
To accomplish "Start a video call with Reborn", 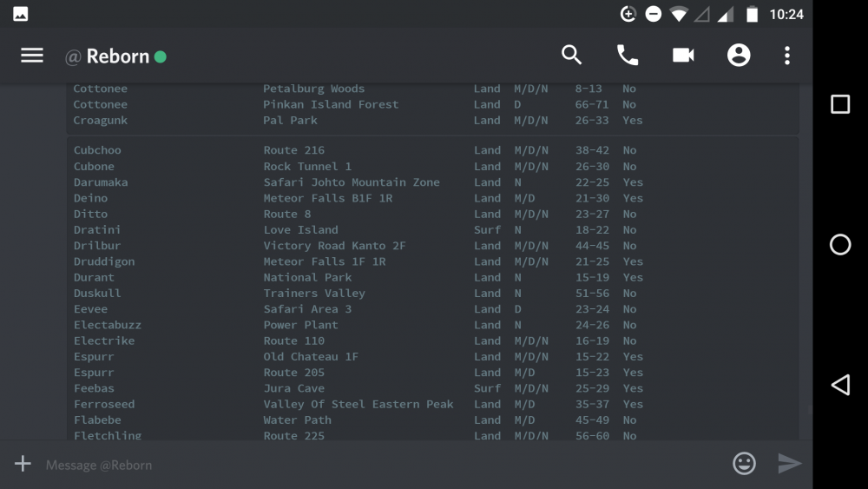I will [x=683, y=56].
